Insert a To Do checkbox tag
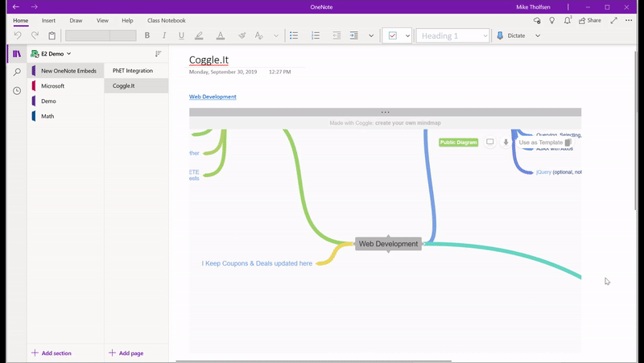 (393, 35)
